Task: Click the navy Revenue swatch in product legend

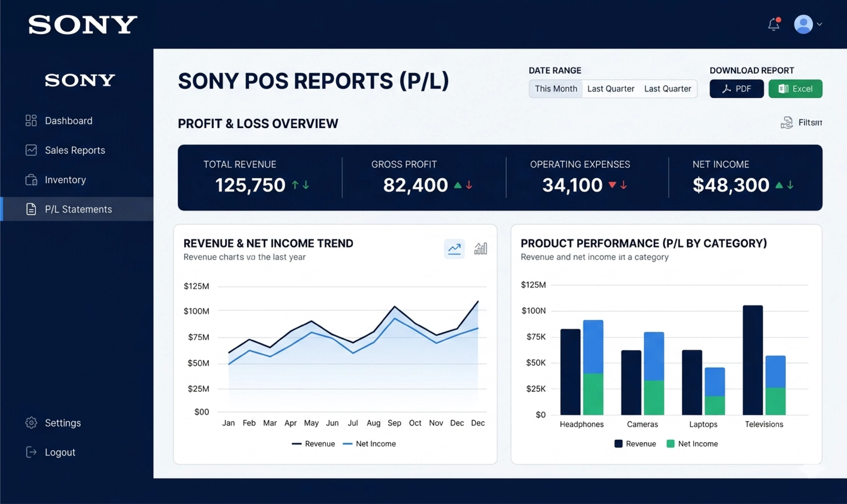Action: click(618, 444)
